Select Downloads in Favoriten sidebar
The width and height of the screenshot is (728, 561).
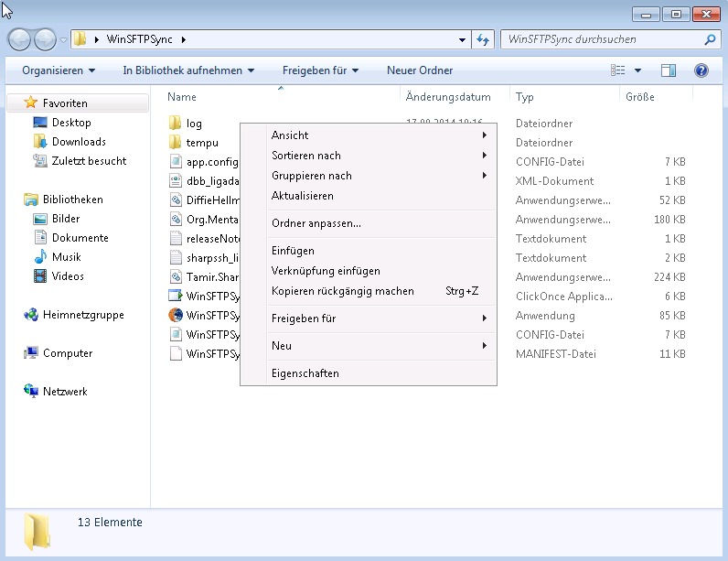79,142
